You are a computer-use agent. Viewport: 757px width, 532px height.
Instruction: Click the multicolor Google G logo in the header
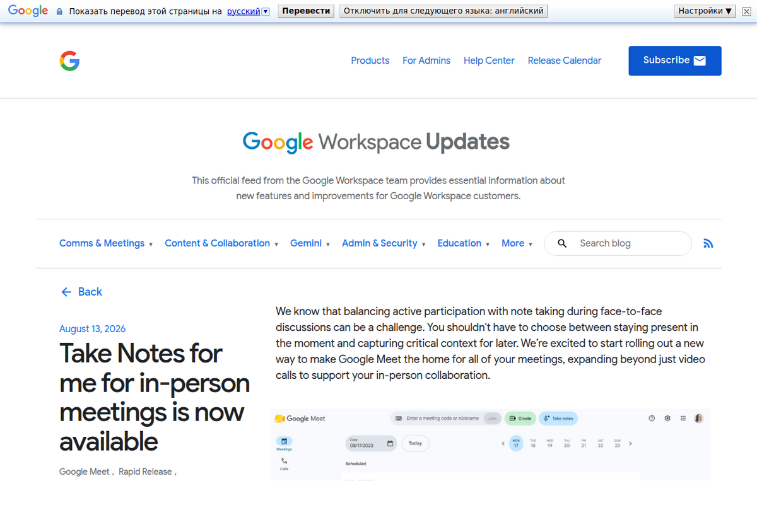tap(69, 61)
